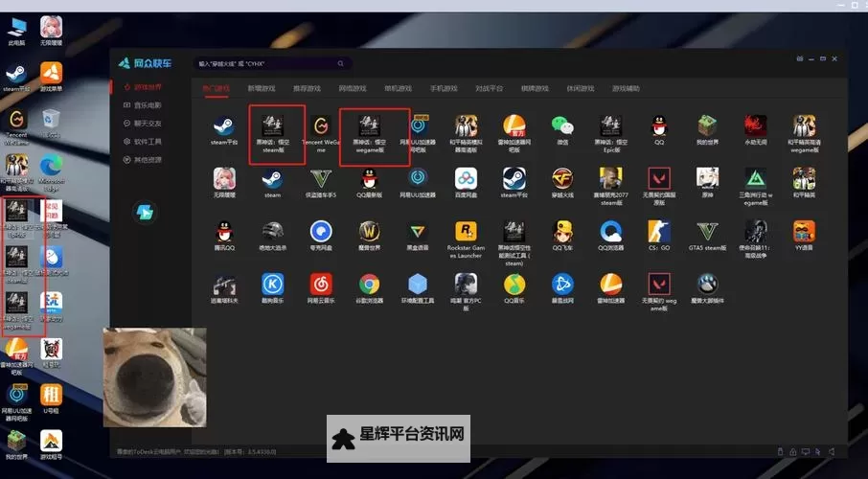Screen dimensions: 868x479
Task: Click the search magnifier icon
Action: click(x=341, y=63)
